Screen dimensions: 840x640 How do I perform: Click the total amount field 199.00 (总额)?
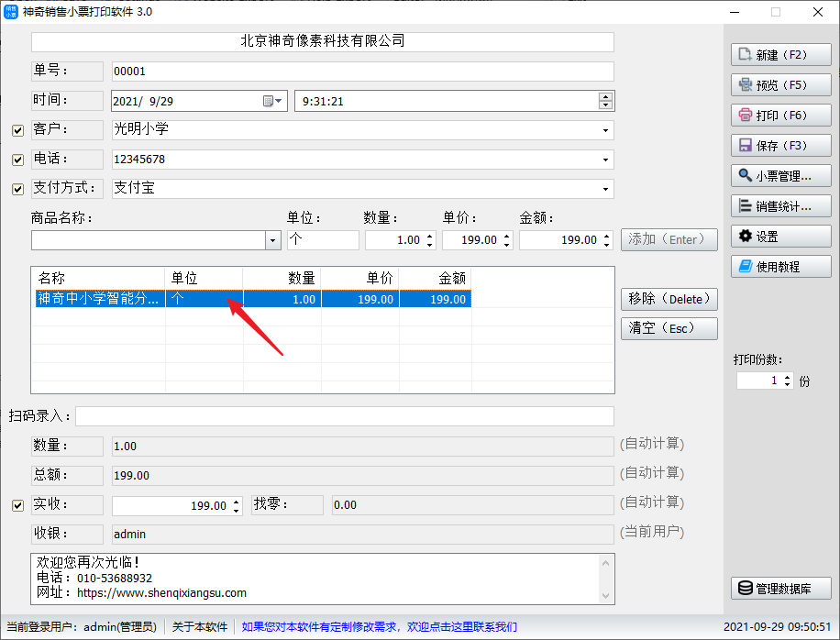pyautogui.click(x=362, y=476)
